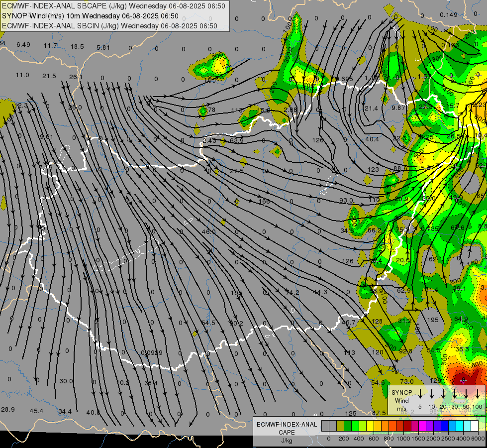Click the 10 m/s wind arrow in SYNOP legend
The image size is (487, 448).
click(432, 393)
